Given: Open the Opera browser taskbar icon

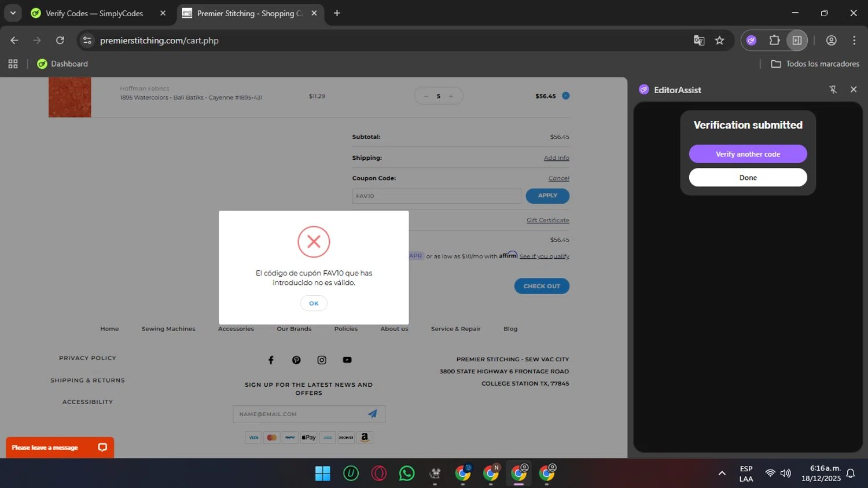Looking at the screenshot, I should [x=379, y=474].
